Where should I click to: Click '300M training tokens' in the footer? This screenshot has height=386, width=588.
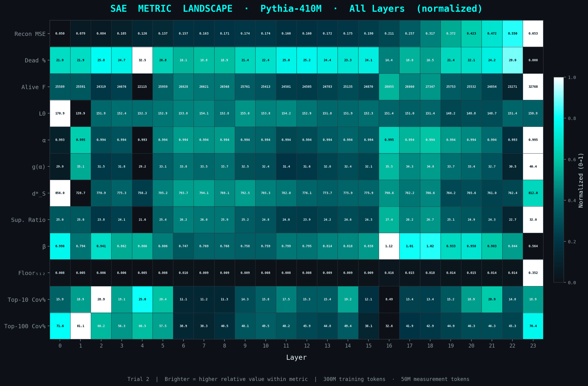point(354,379)
